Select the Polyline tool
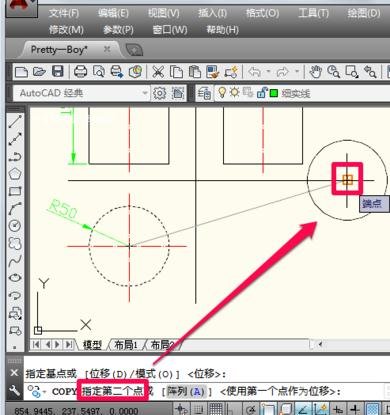Viewport: 390px width, 415px height. point(15,156)
